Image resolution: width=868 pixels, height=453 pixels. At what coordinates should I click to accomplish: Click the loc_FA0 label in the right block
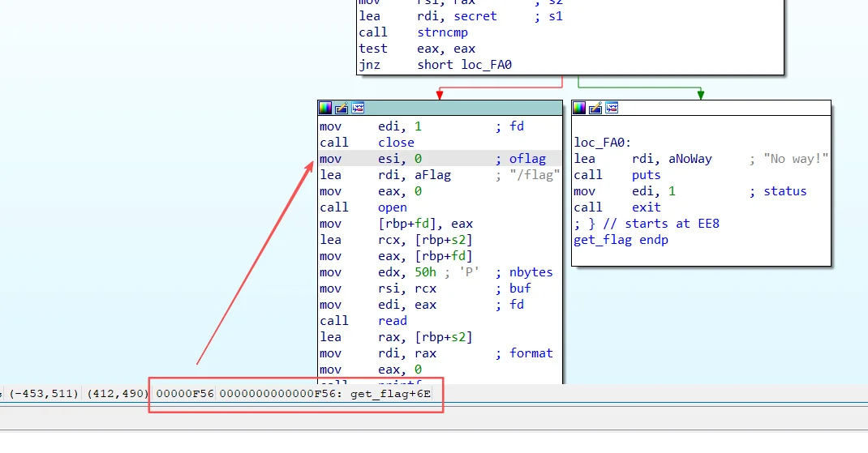(602, 143)
